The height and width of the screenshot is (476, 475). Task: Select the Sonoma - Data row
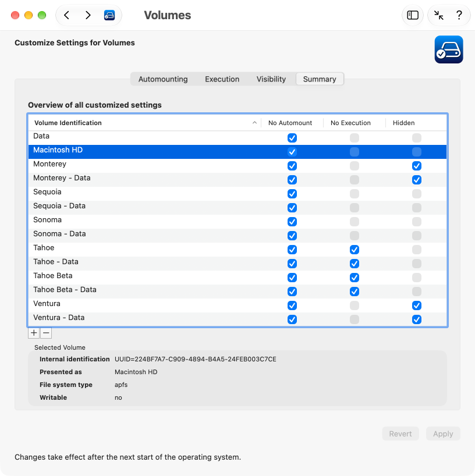click(238, 236)
